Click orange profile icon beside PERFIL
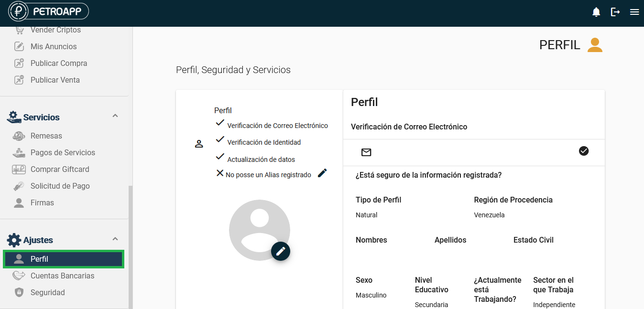Viewport: 644px width, 309px height. pyautogui.click(x=595, y=45)
